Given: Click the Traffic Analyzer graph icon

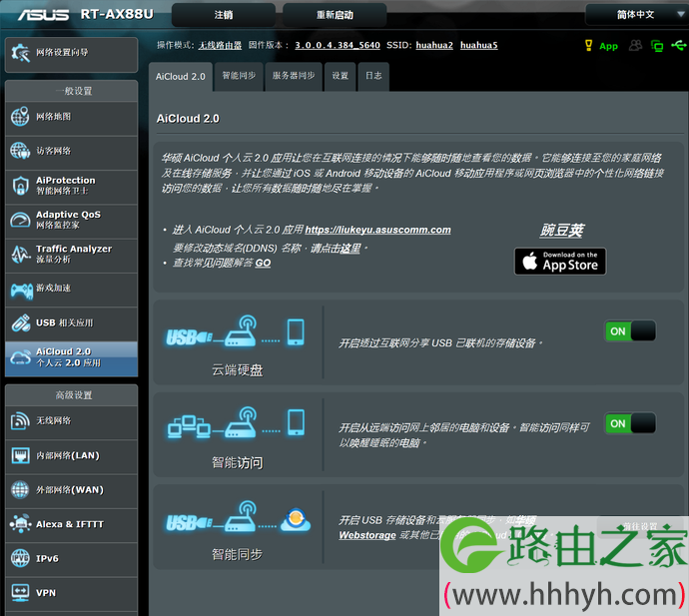Looking at the screenshot, I should click(x=20, y=254).
